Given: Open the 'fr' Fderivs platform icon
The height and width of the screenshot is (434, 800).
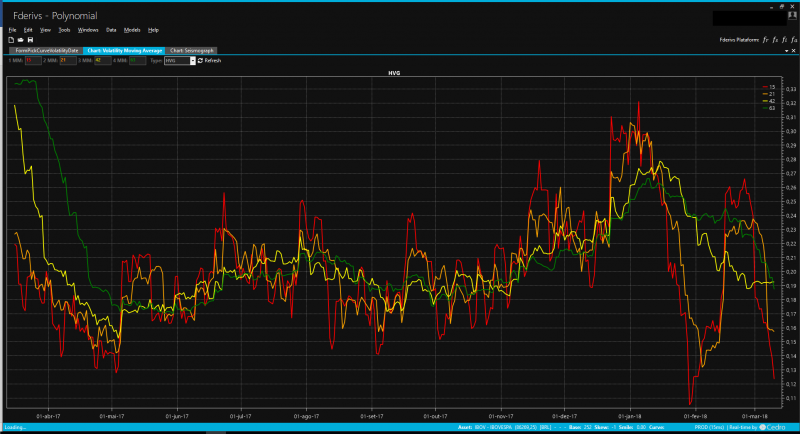Looking at the screenshot, I should pos(764,39).
